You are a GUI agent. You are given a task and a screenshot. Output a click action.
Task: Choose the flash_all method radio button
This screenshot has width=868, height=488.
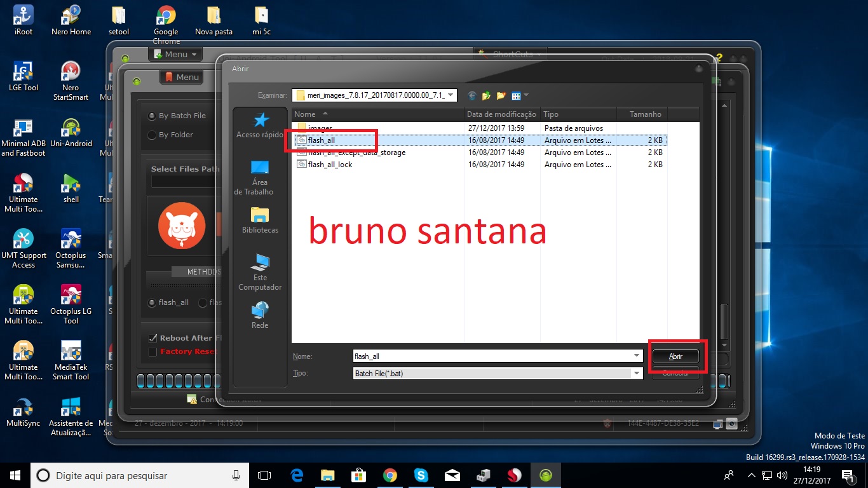coord(152,302)
